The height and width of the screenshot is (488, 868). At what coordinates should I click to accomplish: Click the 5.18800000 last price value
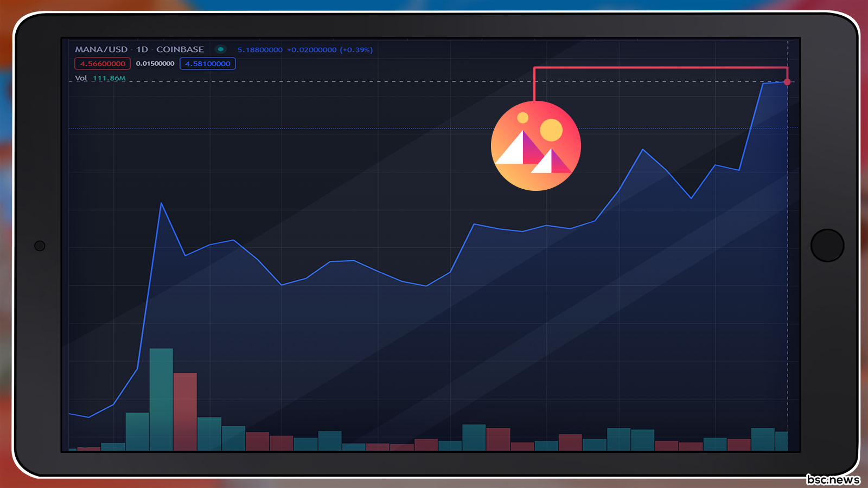(x=260, y=50)
